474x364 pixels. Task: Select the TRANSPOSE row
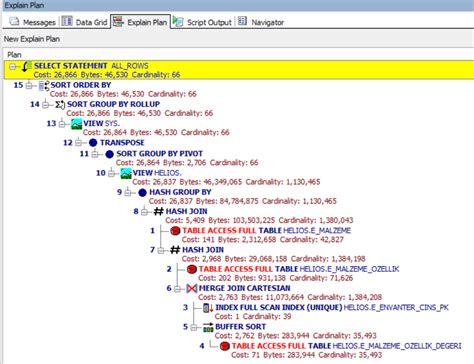click(122, 143)
